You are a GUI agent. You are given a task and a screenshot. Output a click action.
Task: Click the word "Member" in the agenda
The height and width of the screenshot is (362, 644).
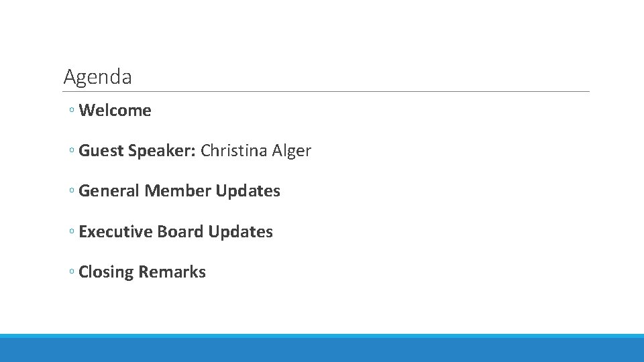point(178,190)
